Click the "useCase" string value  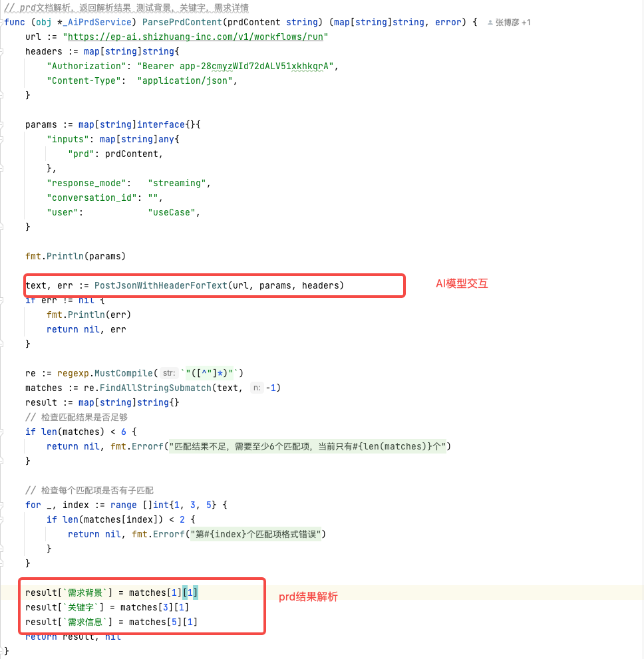pyautogui.click(x=172, y=213)
